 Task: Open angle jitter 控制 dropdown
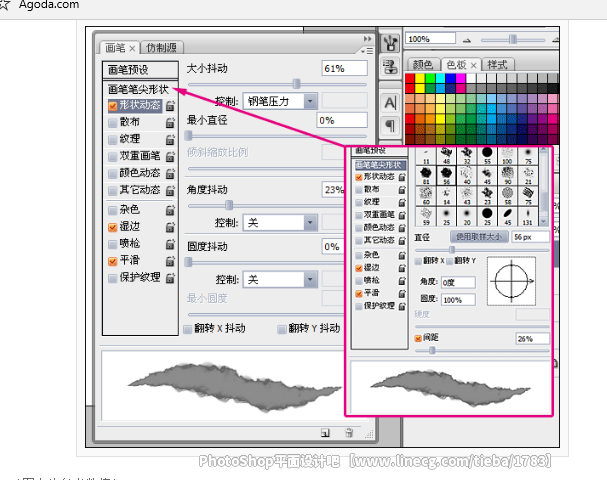(x=280, y=223)
